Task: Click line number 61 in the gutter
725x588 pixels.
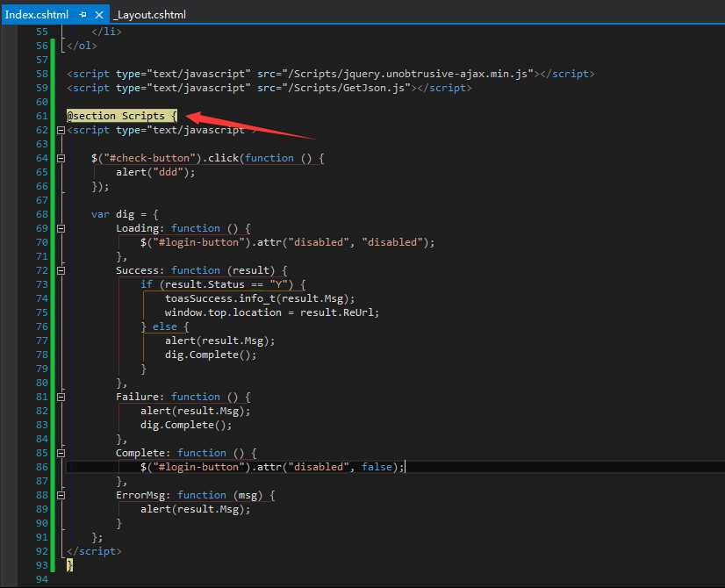Action: tap(41, 116)
